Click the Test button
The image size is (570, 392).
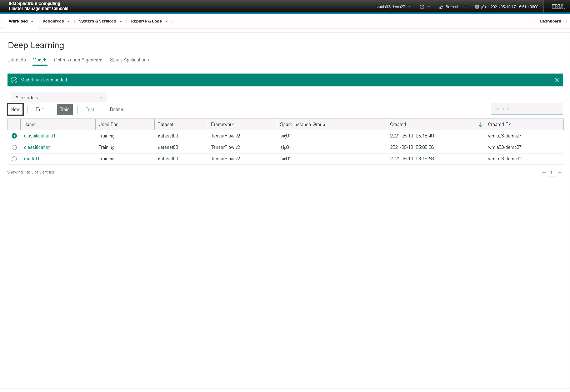tap(90, 109)
